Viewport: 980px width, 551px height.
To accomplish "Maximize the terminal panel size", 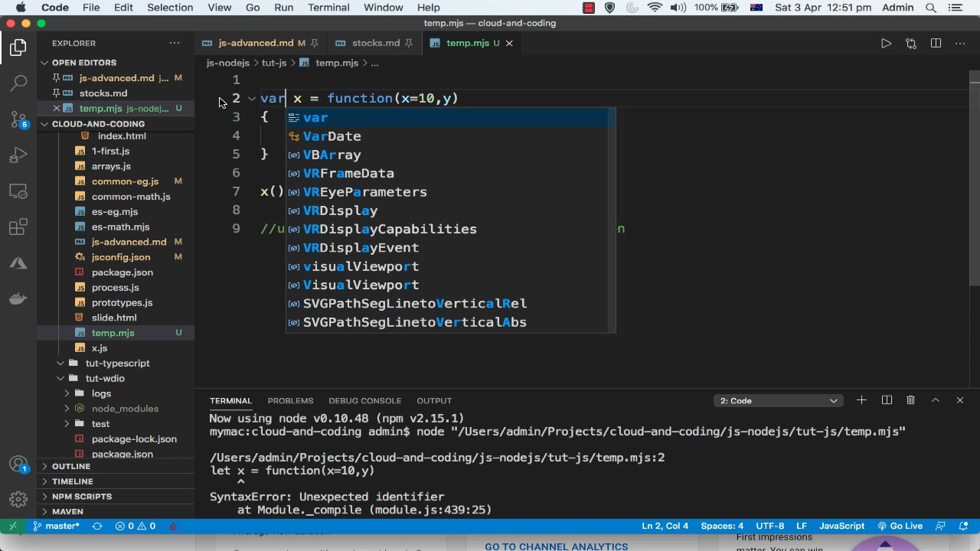I will pos(935,400).
